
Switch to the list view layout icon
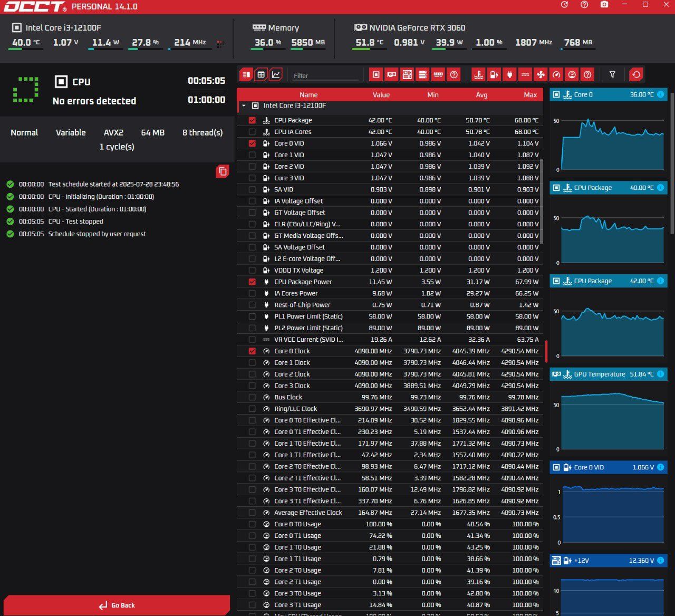coord(246,75)
